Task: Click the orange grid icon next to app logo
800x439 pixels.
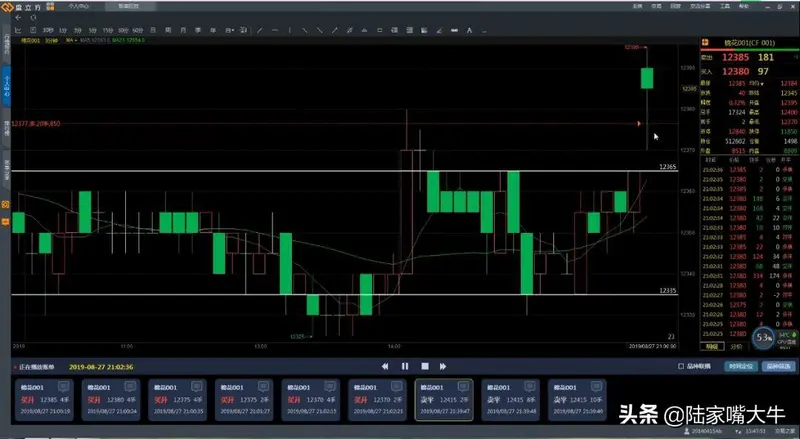Action: pyautogui.click(x=50, y=6)
